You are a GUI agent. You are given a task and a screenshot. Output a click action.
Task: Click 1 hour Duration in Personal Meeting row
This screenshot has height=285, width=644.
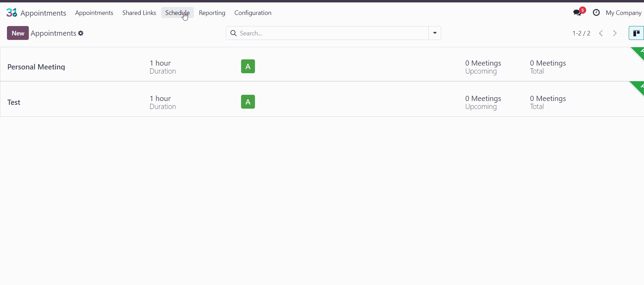pyautogui.click(x=163, y=67)
